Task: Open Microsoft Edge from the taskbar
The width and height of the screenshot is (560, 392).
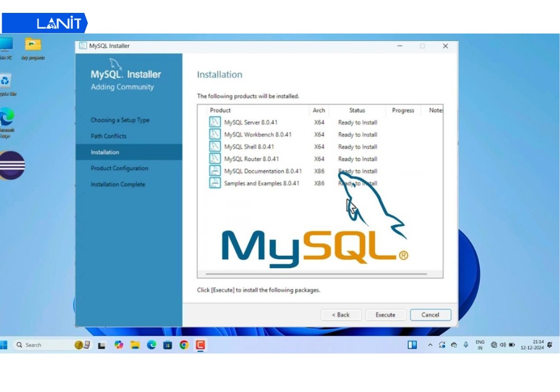Action: 152,345
